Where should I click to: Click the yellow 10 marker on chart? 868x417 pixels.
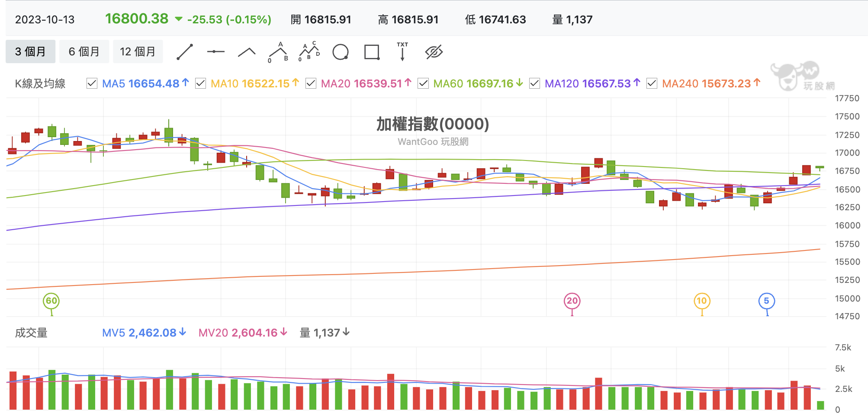point(702,301)
